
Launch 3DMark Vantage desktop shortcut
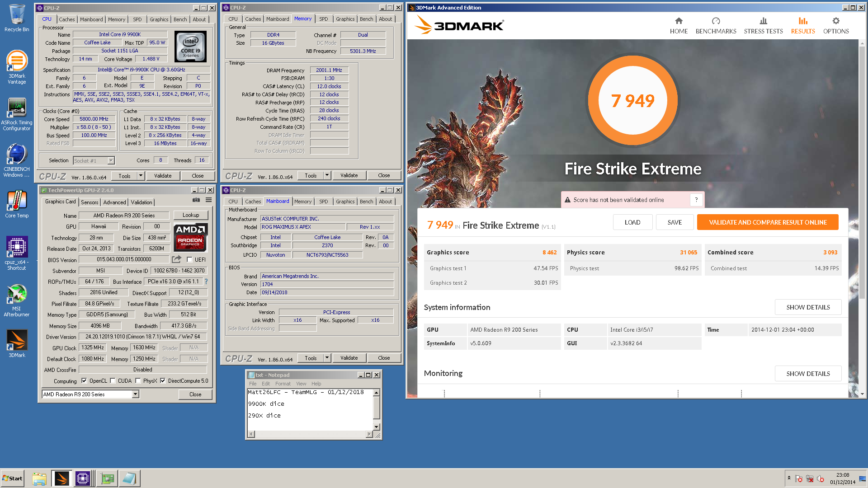pos(17,67)
